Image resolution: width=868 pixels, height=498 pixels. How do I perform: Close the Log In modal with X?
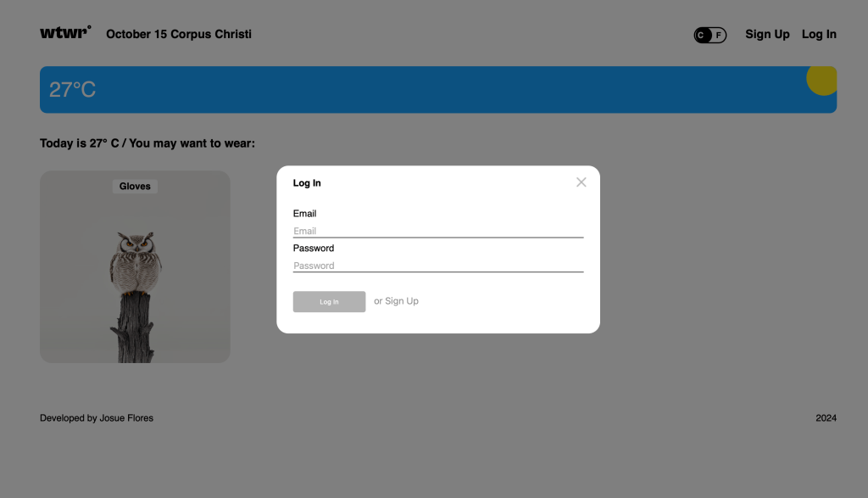(581, 182)
